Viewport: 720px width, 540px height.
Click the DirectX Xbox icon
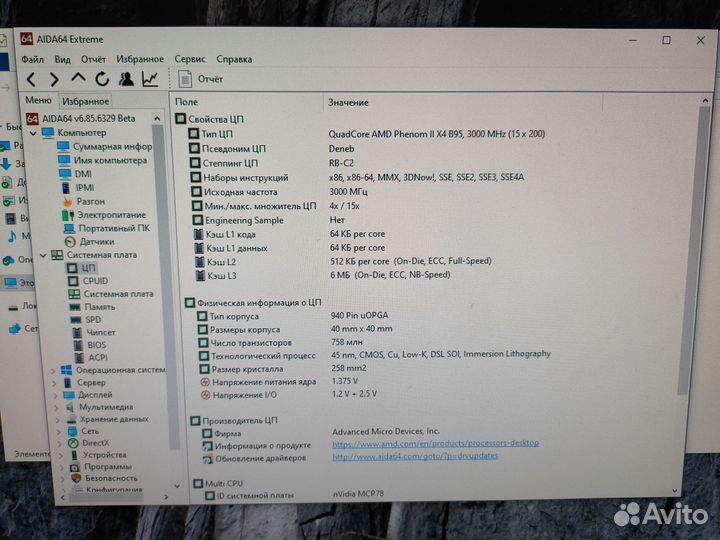tap(73, 443)
